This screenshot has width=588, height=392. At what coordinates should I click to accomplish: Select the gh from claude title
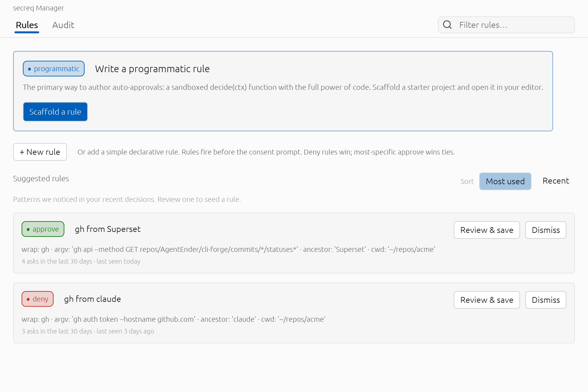92,299
